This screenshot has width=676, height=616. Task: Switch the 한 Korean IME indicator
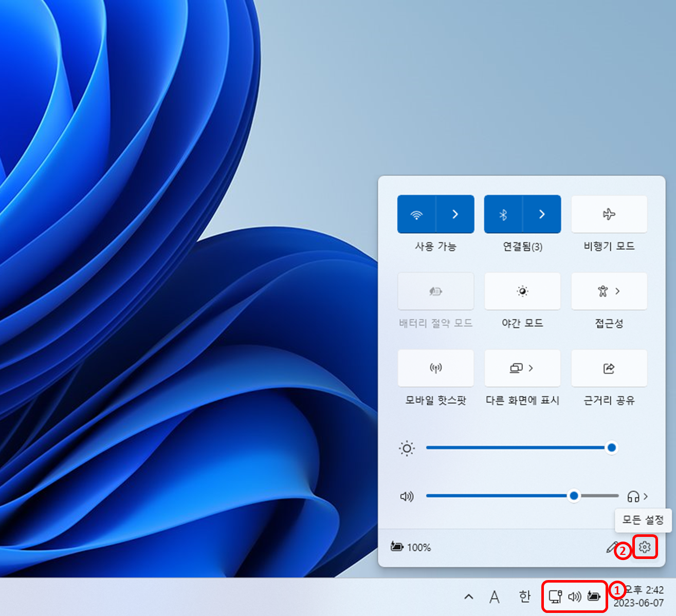click(x=524, y=596)
